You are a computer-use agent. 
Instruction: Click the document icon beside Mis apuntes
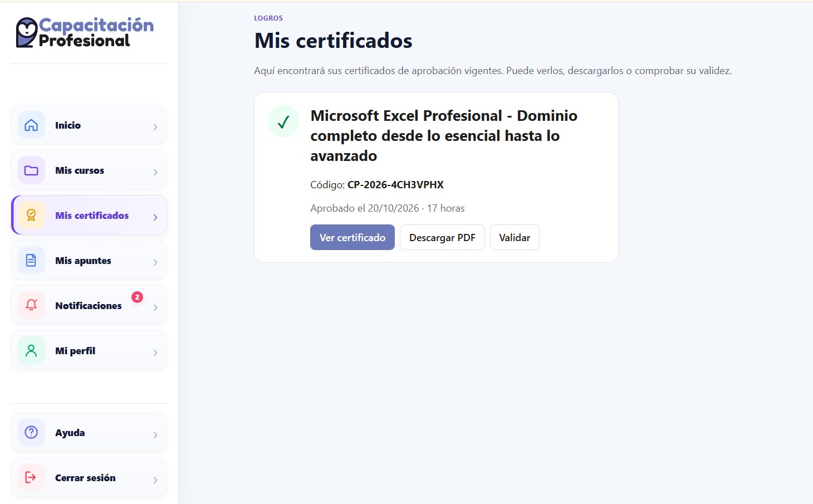tap(31, 260)
